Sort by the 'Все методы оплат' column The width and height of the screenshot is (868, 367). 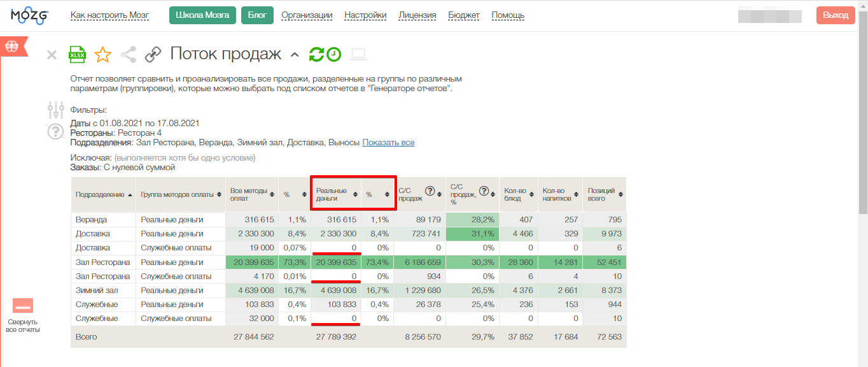point(252,194)
